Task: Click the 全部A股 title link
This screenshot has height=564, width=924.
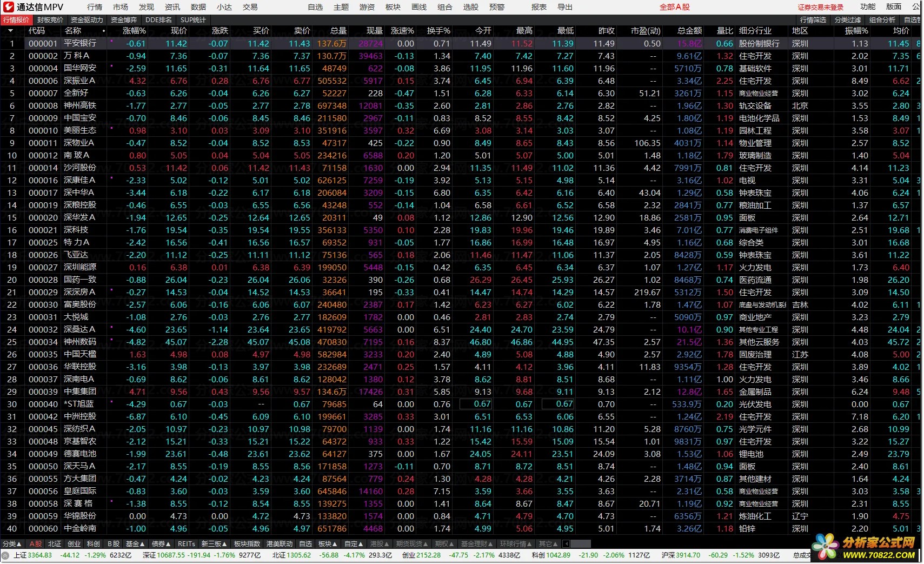Action: click(x=675, y=7)
